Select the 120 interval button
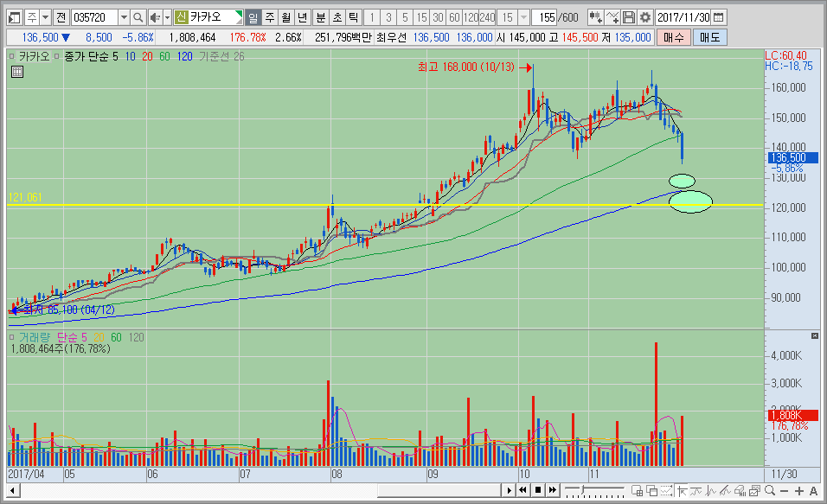The height and width of the screenshot is (504, 827). (471, 17)
